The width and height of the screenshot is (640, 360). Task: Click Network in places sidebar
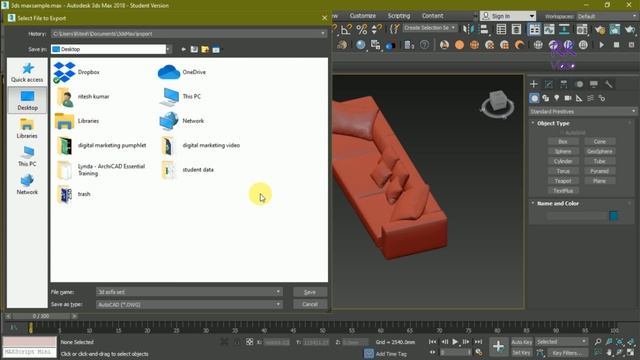click(27, 184)
